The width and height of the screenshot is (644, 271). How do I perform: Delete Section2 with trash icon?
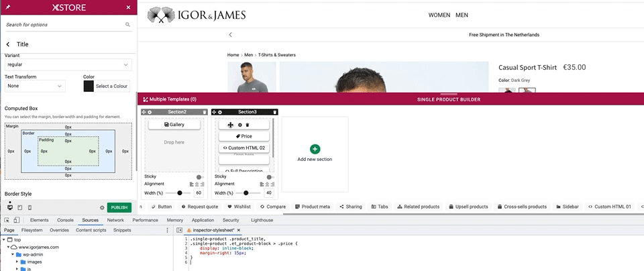pyautogui.click(x=205, y=112)
